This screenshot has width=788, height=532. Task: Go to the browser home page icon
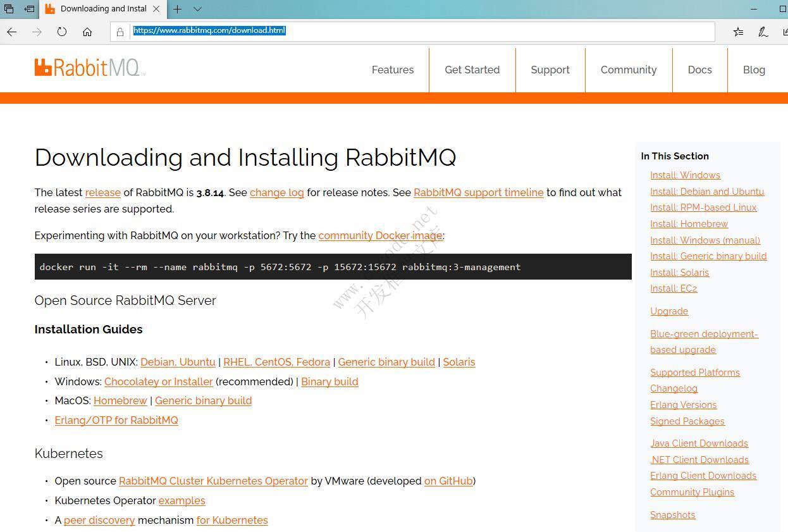(x=87, y=32)
